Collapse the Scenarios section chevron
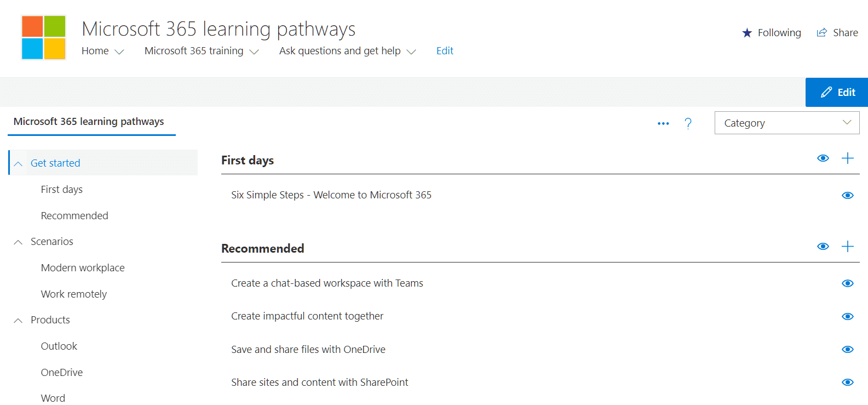Viewport: 868px width, 405px height. [x=18, y=242]
